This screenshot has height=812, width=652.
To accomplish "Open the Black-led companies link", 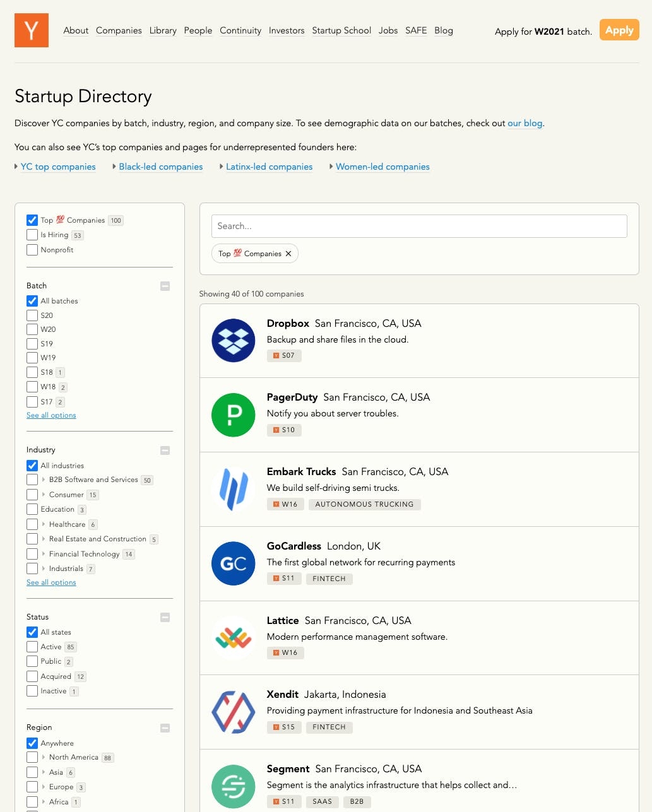I will (161, 167).
